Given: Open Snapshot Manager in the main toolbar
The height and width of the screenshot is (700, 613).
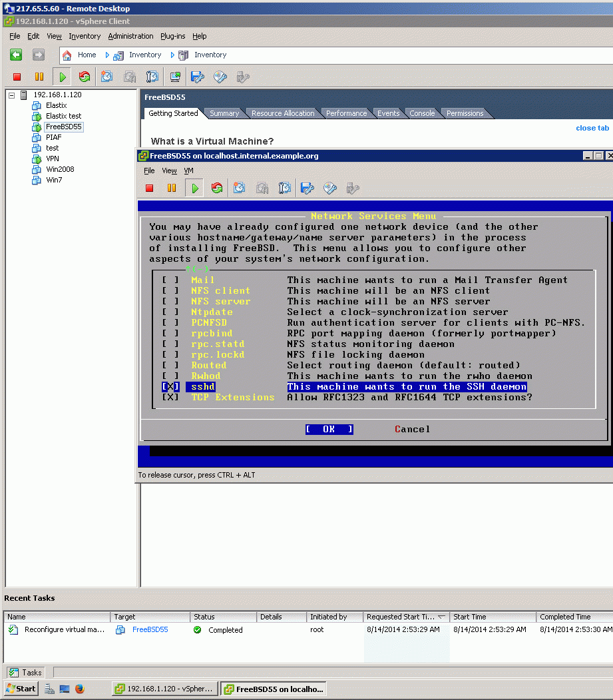Looking at the screenshot, I should click(152, 77).
